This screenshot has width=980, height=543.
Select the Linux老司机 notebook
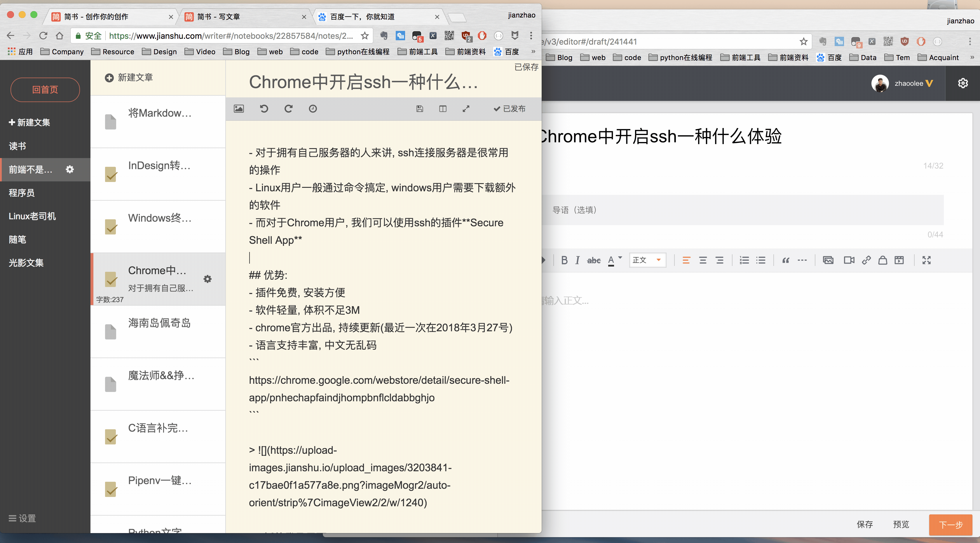pyautogui.click(x=32, y=216)
